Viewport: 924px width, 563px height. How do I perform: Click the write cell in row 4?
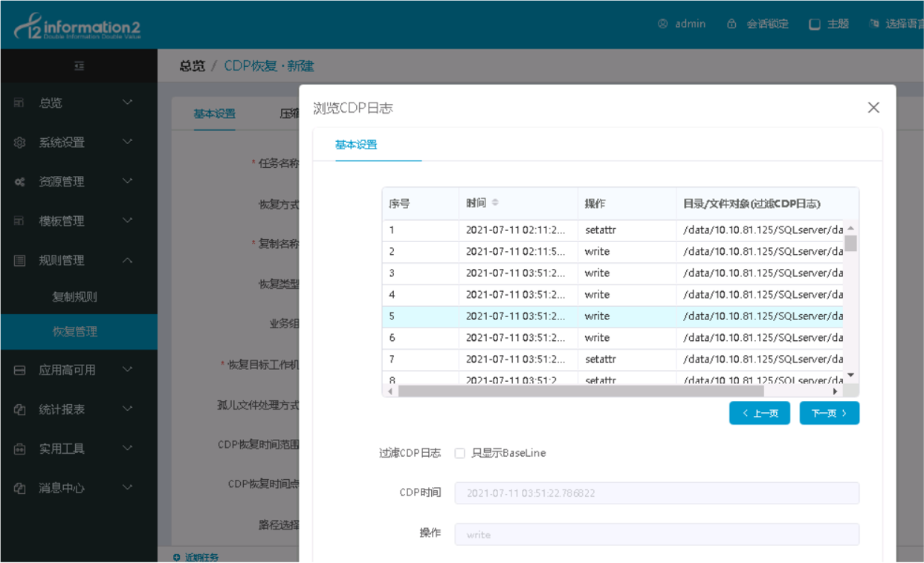[x=627, y=295]
